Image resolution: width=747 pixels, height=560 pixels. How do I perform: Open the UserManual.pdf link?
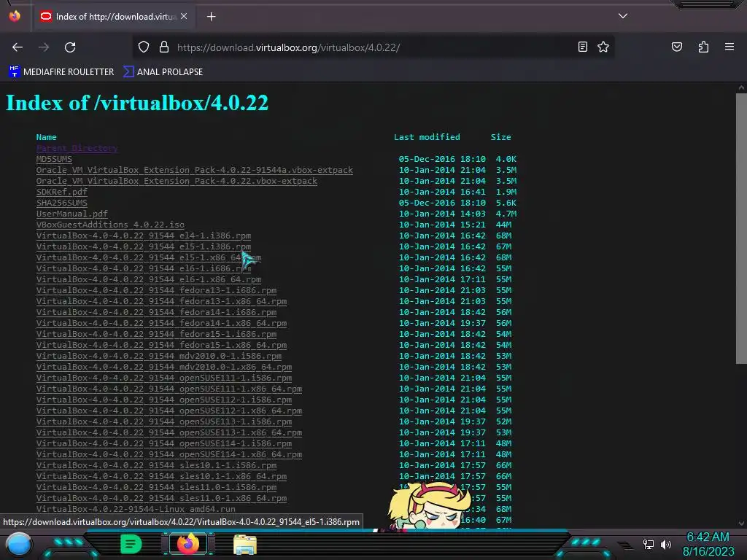pos(72,214)
